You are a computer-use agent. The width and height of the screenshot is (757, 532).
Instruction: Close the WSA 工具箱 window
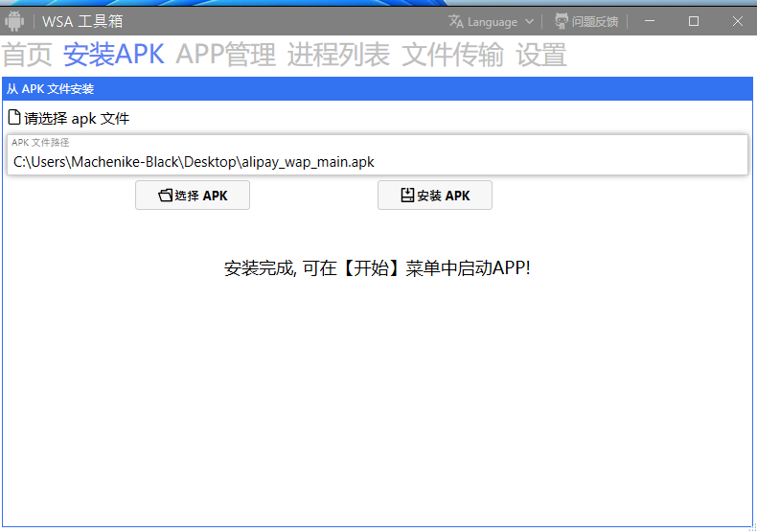click(x=738, y=21)
